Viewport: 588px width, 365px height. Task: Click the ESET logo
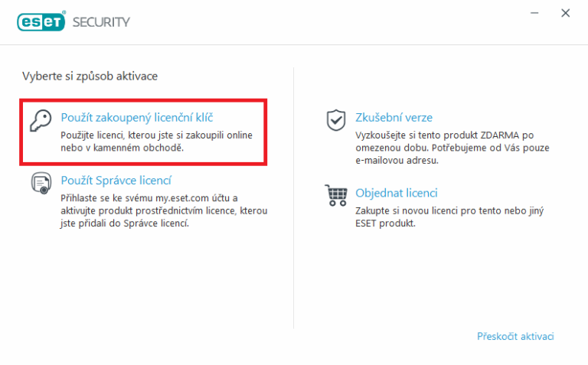(41, 21)
